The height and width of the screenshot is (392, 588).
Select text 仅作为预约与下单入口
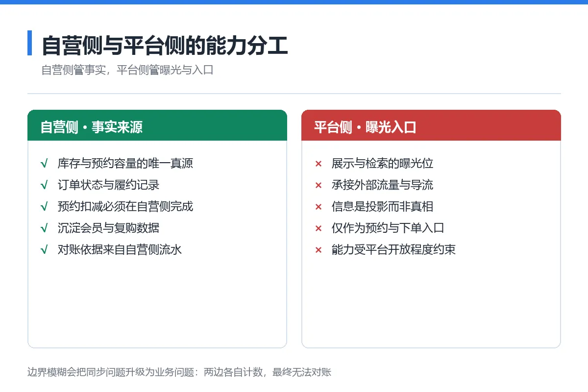[388, 228]
